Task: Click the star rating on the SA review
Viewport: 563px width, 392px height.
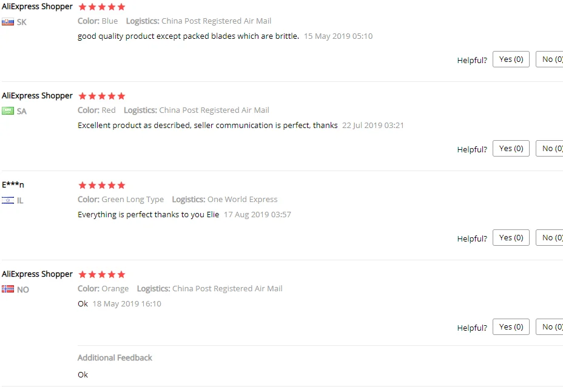Action: pos(101,96)
